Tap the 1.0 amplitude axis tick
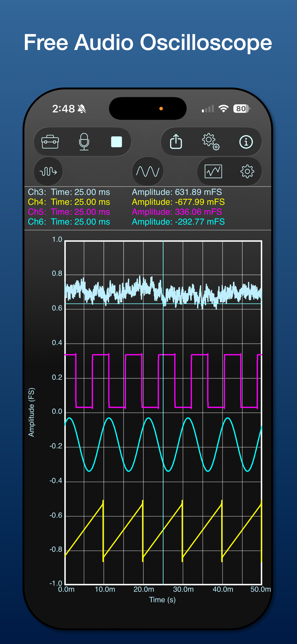The image size is (297, 644). (x=57, y=239)
